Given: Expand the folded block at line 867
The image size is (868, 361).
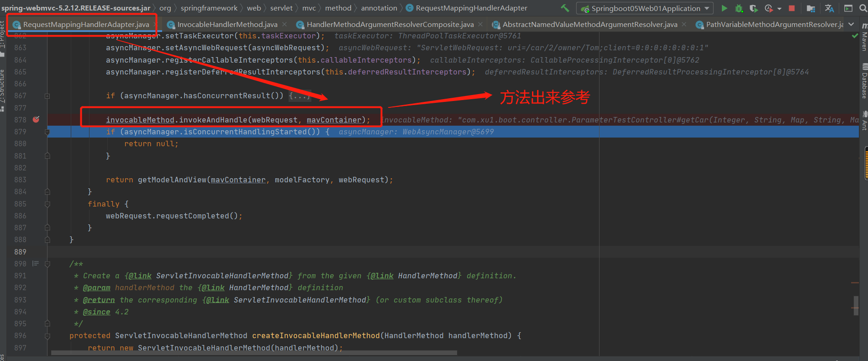Looking at the screenshot, I should 47,96.
